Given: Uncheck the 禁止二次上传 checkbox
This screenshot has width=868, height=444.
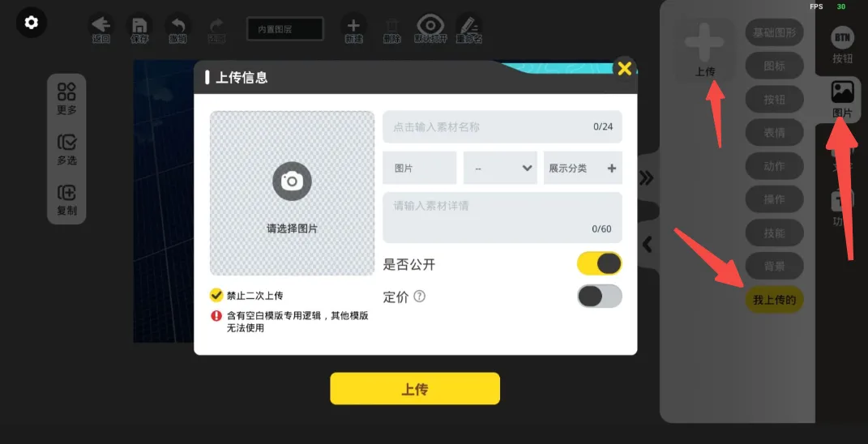Looking at the screenshot, I should (x=216, y=295).
